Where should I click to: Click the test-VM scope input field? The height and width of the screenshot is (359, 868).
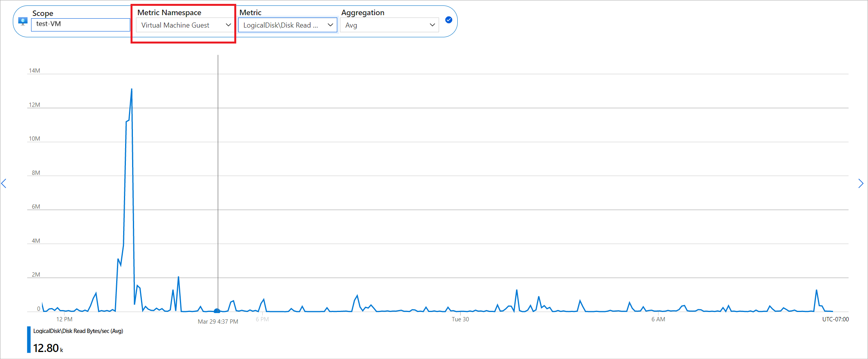click(x=80, y=24)
